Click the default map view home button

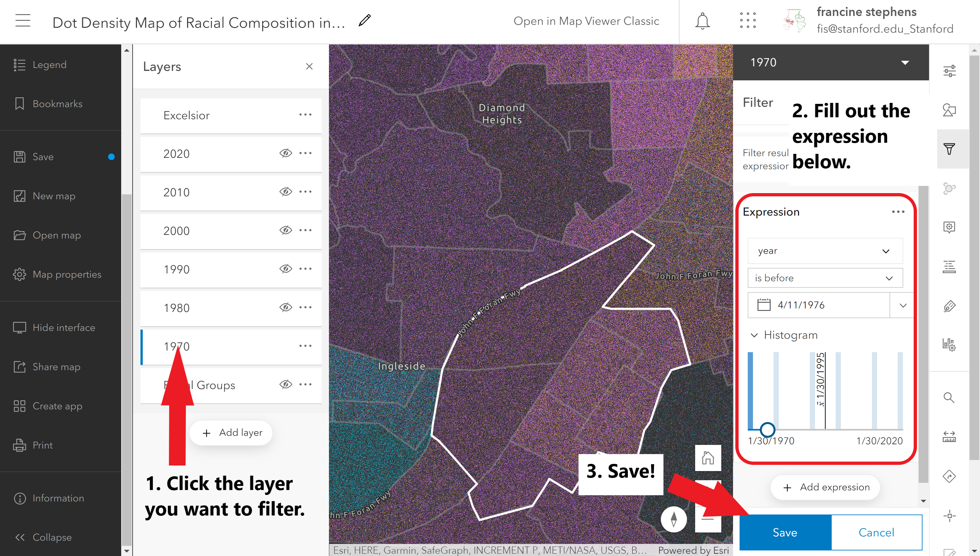point(708,457)
